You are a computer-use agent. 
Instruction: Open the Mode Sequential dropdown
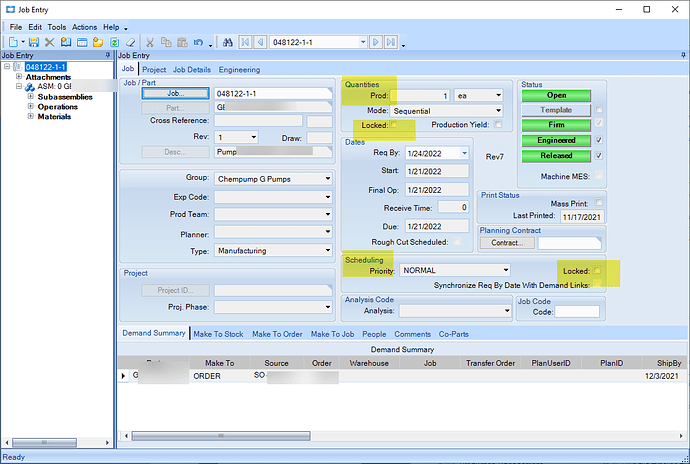click(x=498, y=110)
